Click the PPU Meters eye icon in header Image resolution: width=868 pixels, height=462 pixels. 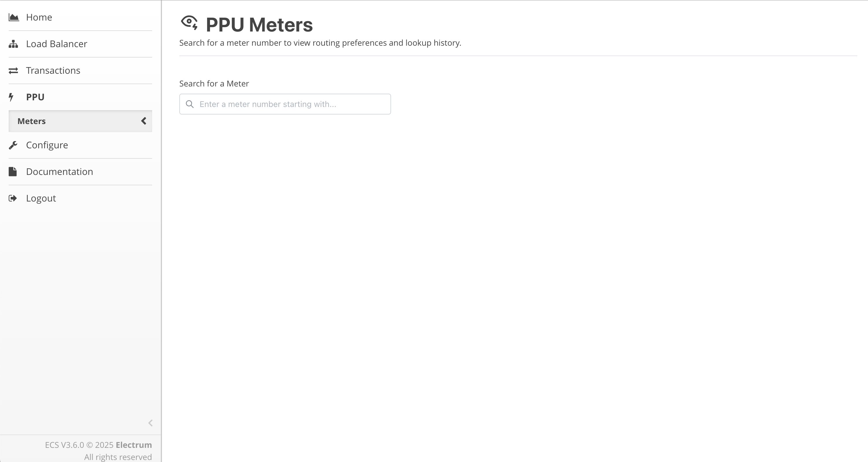[x=189, y=23]
